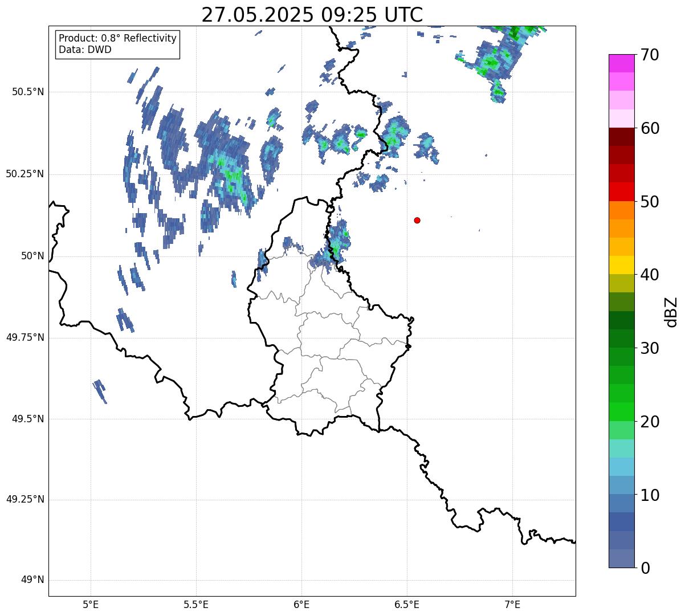
Task: Click the "Product: 0.8° Reflectivity" label
Action: 118,38
